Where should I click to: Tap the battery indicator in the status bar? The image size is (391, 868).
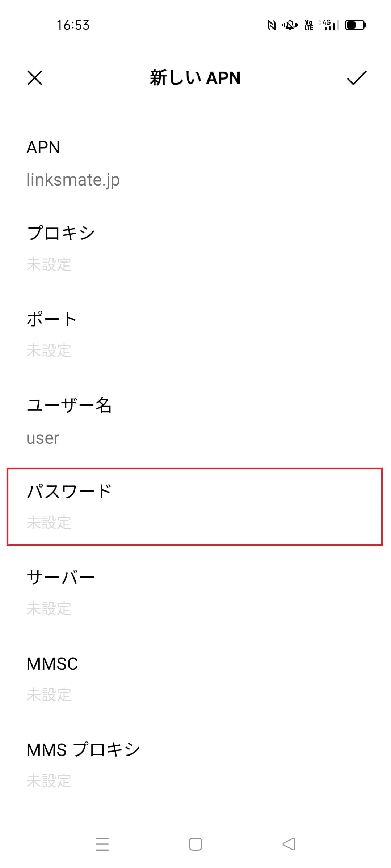tap(355, 25)
